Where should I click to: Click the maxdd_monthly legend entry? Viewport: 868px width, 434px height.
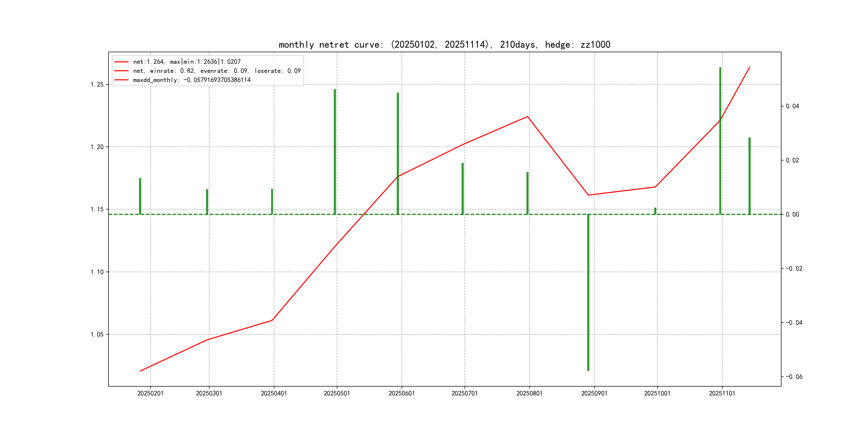pyautogui.click(x=192, y=80)
